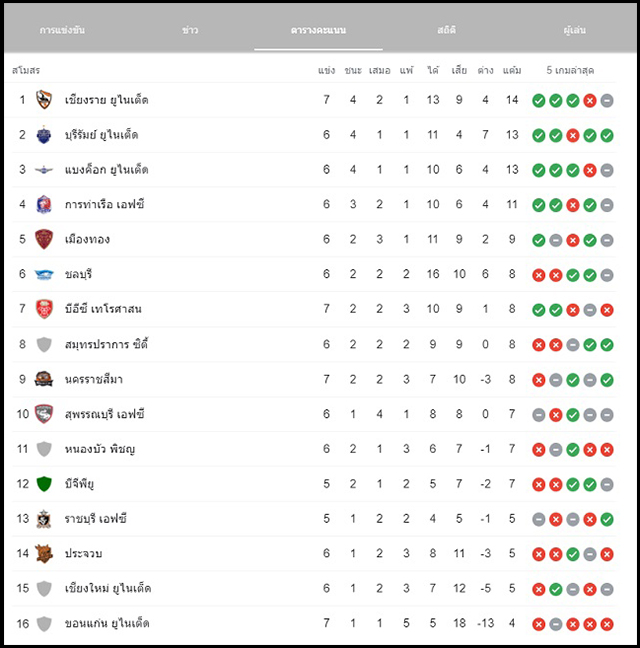Click the บีอีซี เทโรศาสน red shield logo
Screen dimensions: 640x648
tap(44, 309)
